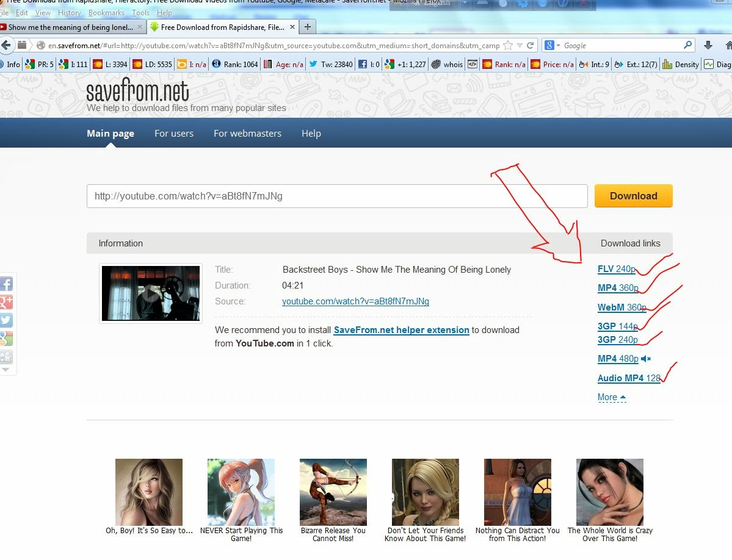Go to Main page nav tab
Viewport: 732px width, 560px height.
111,134
